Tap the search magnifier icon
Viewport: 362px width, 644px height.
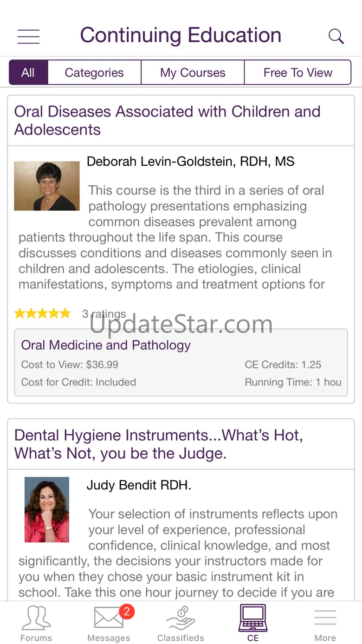pos(336,36)
